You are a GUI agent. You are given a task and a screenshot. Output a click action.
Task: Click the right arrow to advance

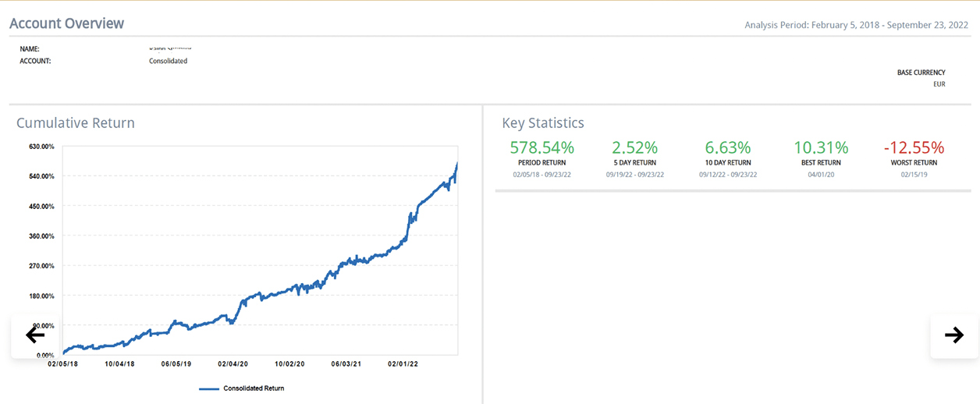click(x=953, y=335)
